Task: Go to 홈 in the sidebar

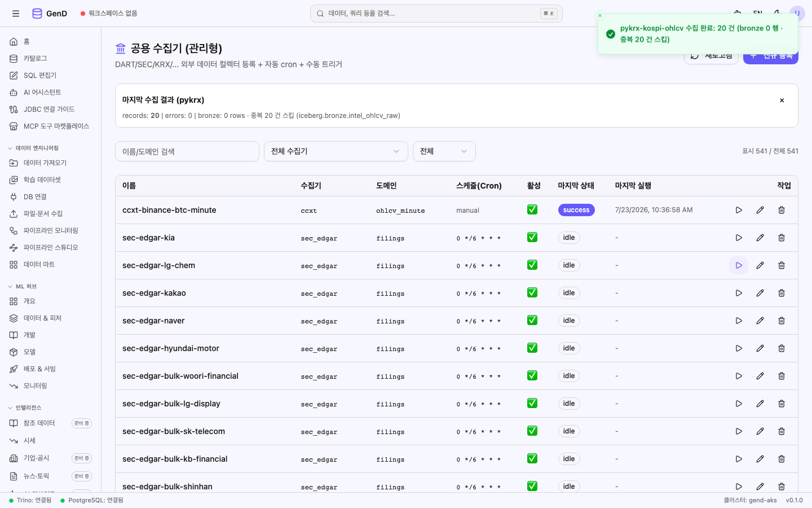Action: point(51,42)
